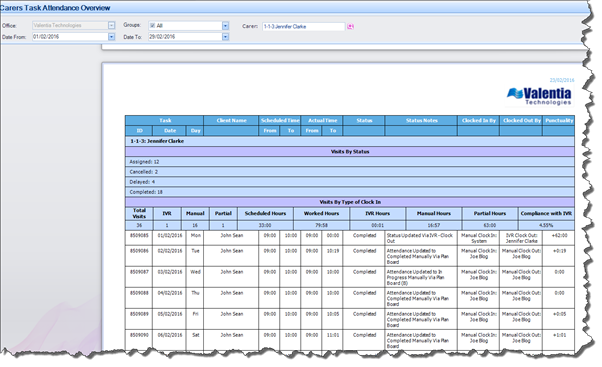Click the Status Notes column header
602x367 pixels.
(421, 121)
